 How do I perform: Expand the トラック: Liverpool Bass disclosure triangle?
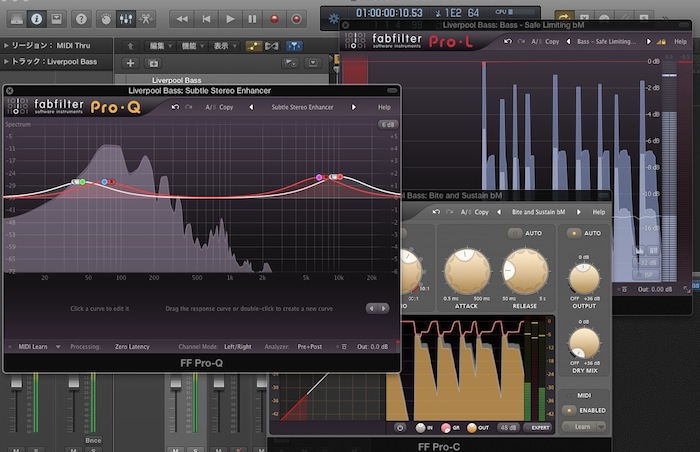[x=6, y=62]
